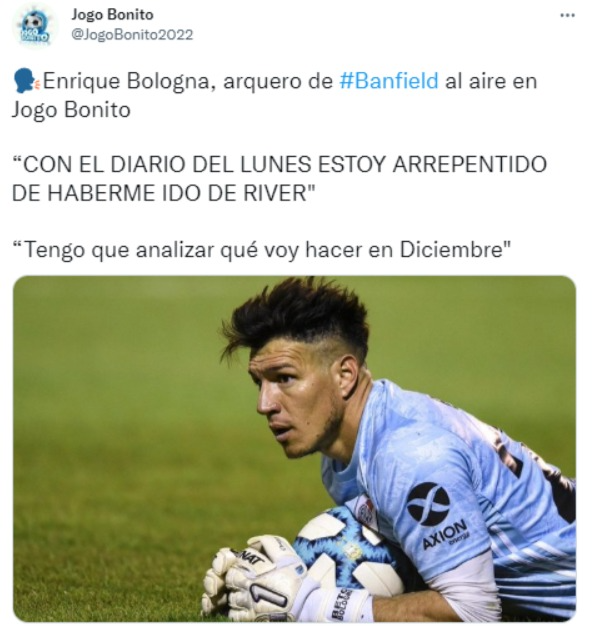This screenshot has height=627, width=593.
Task: Open the @JogoBonito2022 handle link
Action: tap(132, 35)
